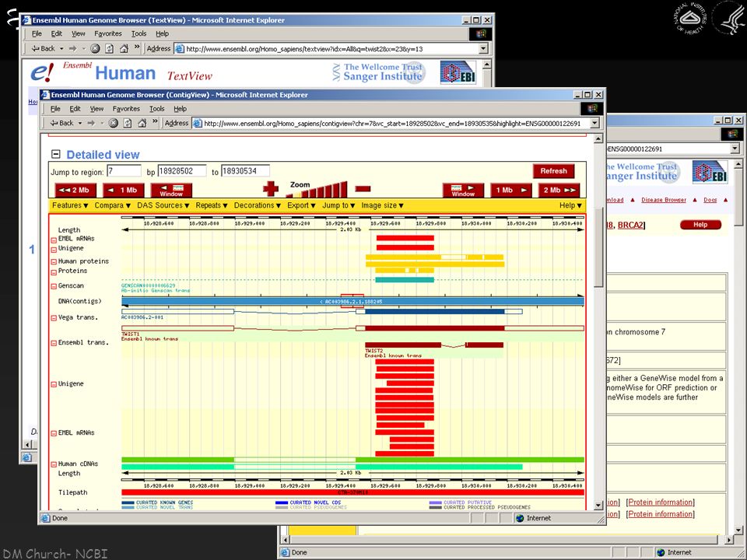Open the Compara dropdown menu
This screenshot has width=747, height=560.
112,205
